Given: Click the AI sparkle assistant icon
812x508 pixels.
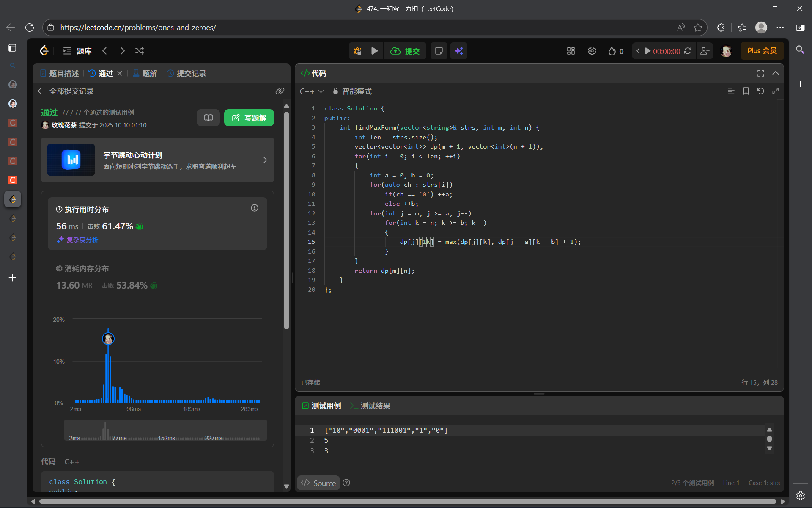Looking at the screenshot, I should click(459, 51).
